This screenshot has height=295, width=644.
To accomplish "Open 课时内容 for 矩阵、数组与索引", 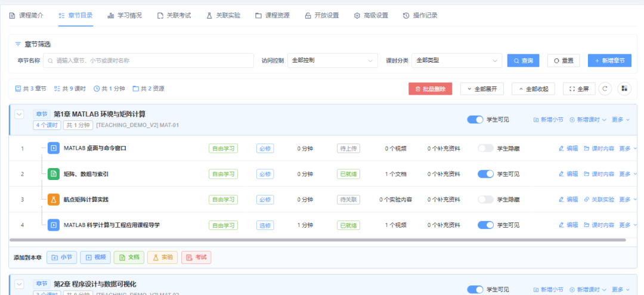I will [x=599, y=174].
